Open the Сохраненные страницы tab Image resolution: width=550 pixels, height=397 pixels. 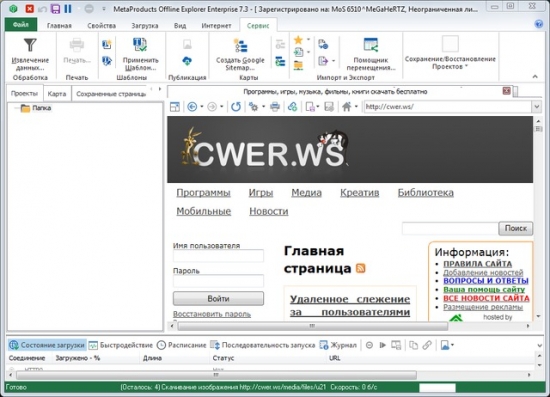click(111, 94)
